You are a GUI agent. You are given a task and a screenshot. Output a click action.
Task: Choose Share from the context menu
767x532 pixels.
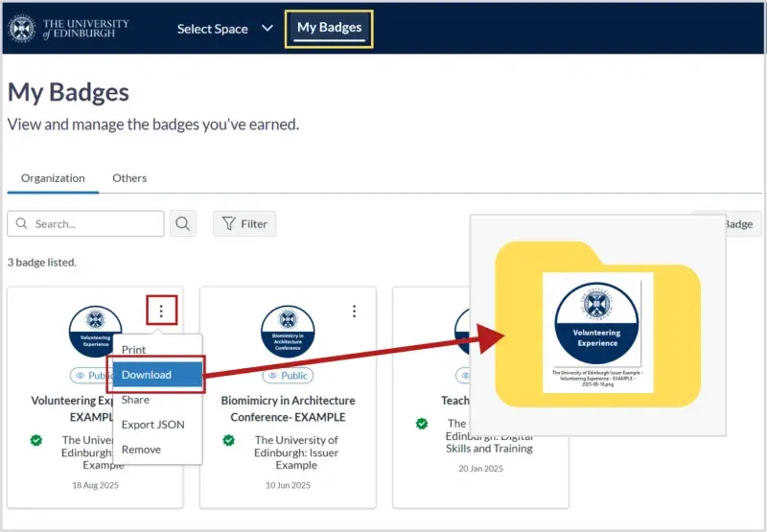tap(135, 400)
